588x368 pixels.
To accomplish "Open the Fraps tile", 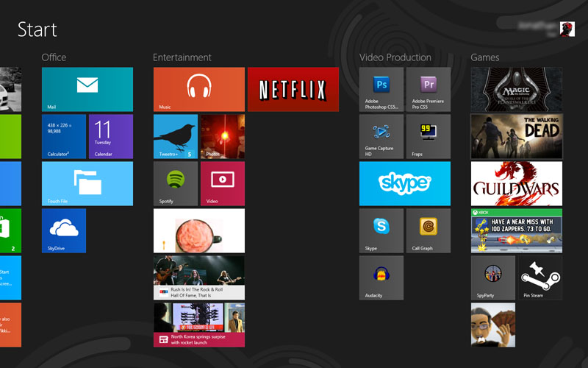I will tap(428, 136).
